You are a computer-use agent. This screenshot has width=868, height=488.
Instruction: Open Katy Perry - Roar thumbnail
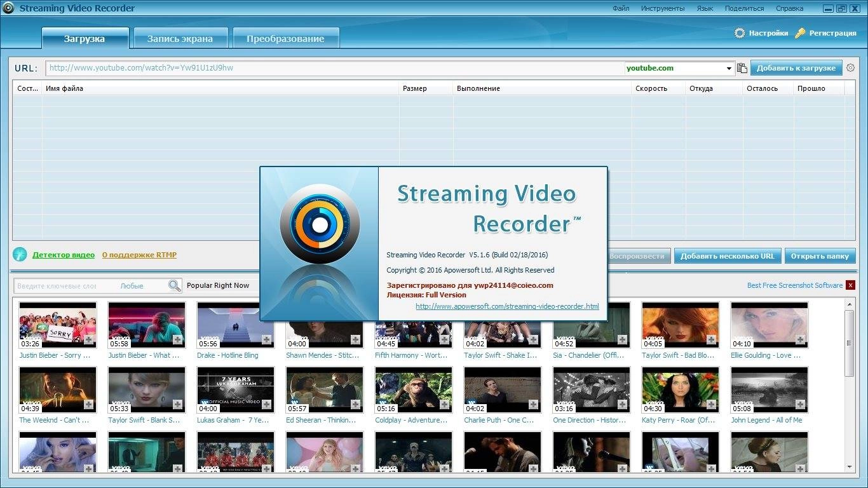[681, 390]
